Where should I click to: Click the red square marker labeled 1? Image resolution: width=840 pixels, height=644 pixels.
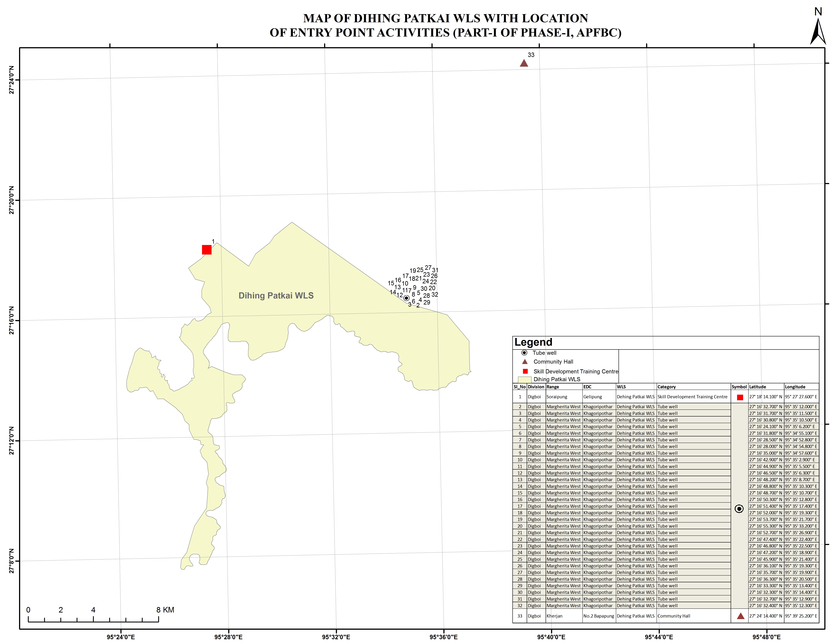(x=207, y=250)
